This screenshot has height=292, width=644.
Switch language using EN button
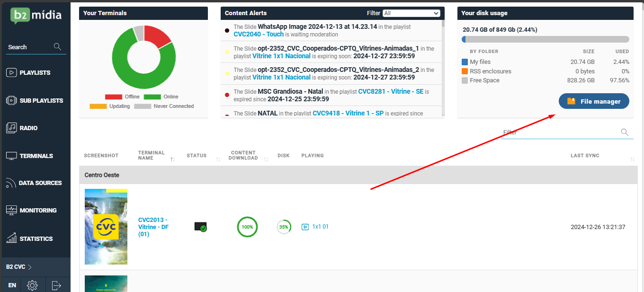12,285
